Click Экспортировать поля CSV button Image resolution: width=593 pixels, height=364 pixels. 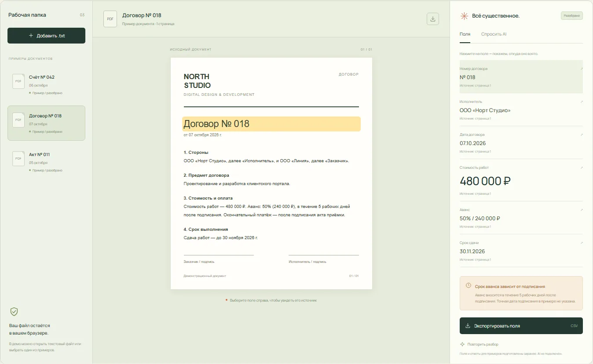pos(521,326)
